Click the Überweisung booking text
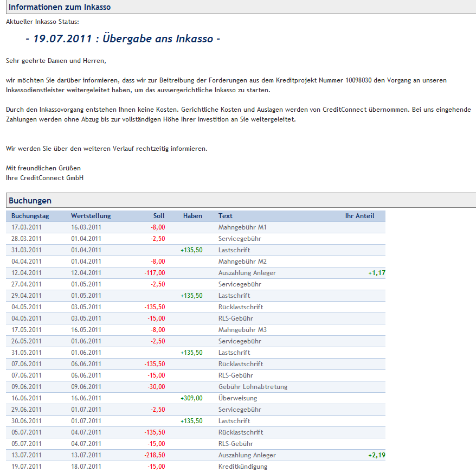This screenshot has width=476, height=472. [x=237, y=398]
